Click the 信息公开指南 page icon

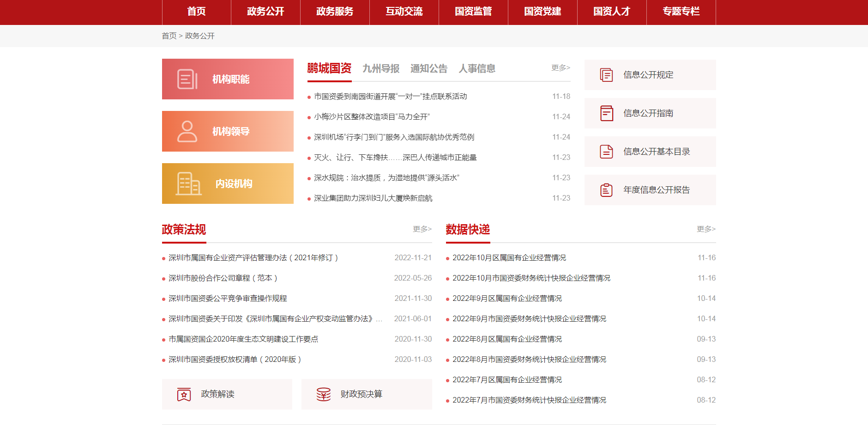[x=606, y=113]
